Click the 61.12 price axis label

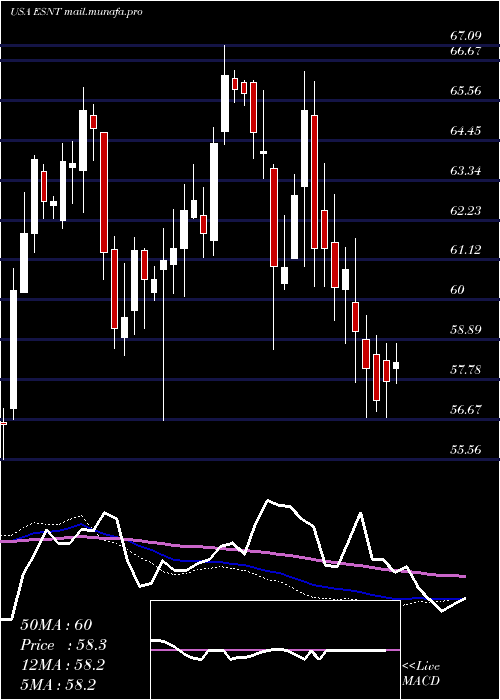click(466, 250)
